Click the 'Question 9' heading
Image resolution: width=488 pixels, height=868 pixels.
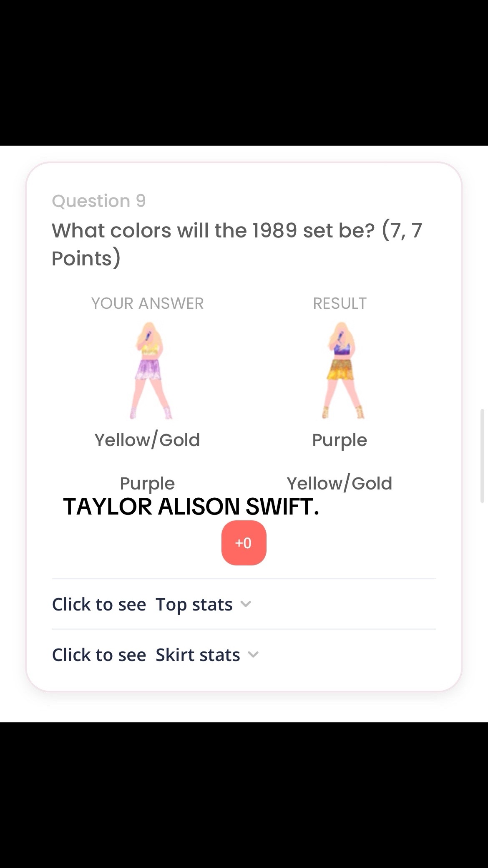pos(99,201)
